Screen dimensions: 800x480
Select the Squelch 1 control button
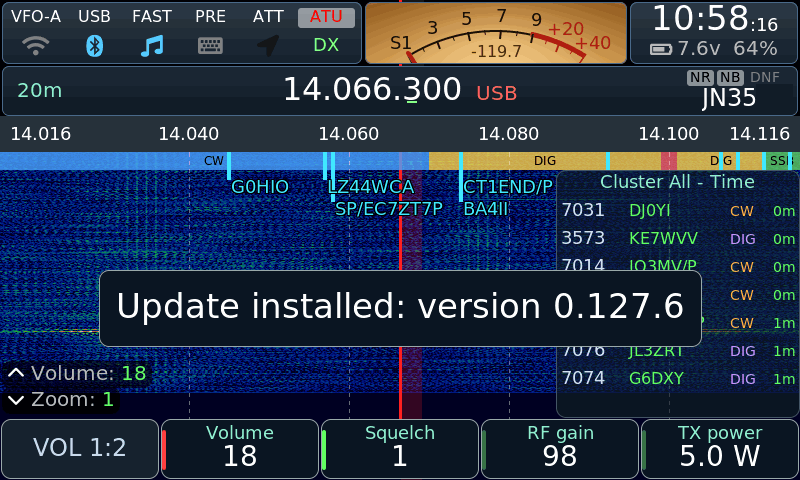pos(399,448)
